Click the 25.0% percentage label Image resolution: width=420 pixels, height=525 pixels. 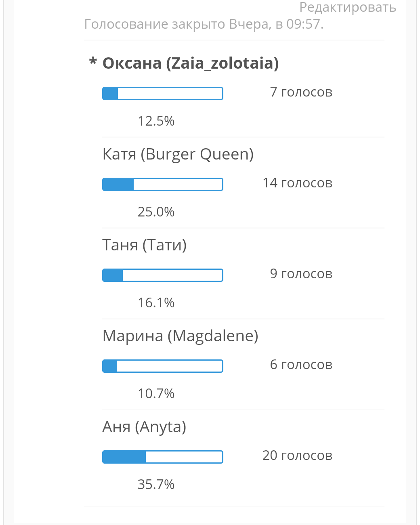coord(156,212)
